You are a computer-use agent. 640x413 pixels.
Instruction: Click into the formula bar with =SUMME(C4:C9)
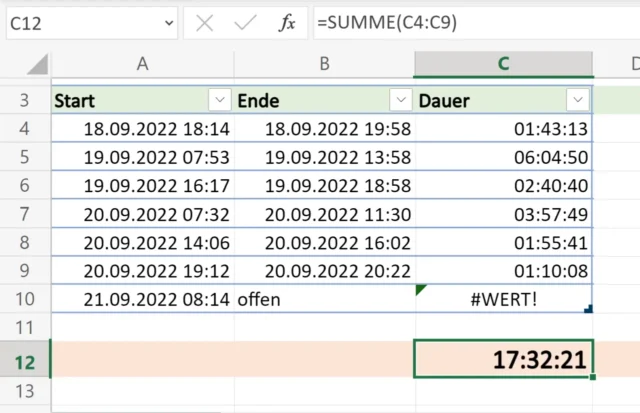[x=470, y=23]
